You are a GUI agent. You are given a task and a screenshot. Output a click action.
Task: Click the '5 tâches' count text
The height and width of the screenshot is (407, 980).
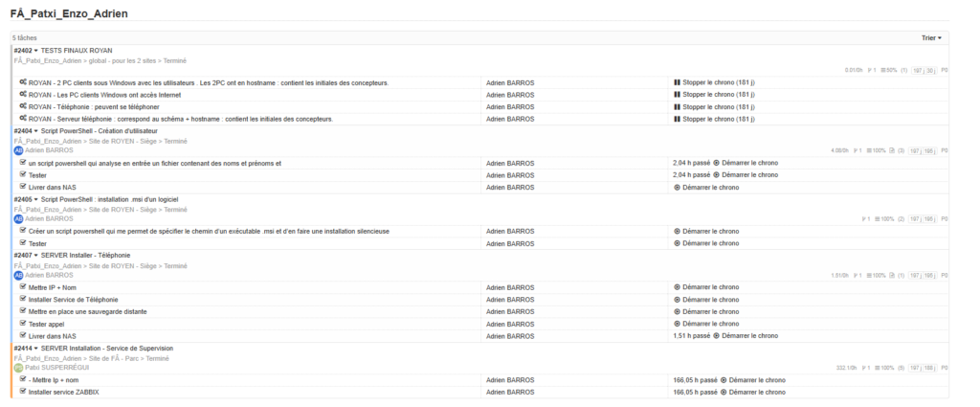click(24, 38)
